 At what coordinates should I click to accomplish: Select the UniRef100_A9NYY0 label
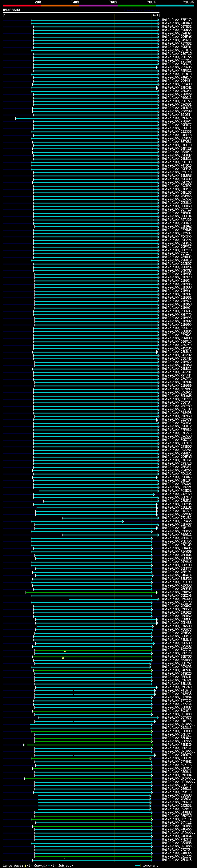point(177,315)
